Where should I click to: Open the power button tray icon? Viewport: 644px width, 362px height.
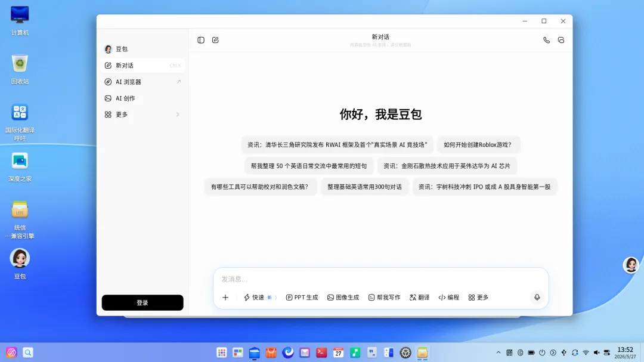tap(542, 352)
